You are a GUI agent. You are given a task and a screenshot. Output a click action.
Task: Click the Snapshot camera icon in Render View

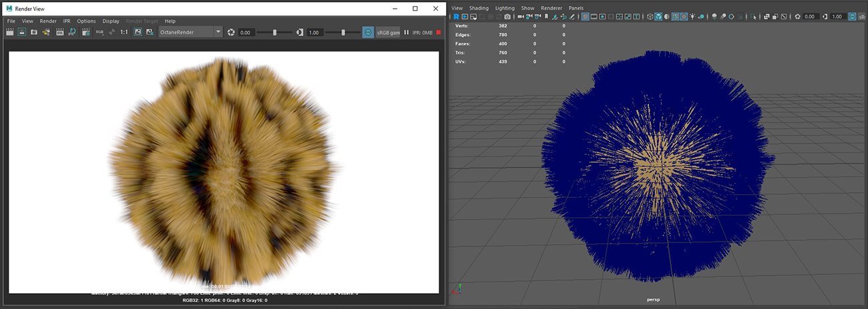34,32
